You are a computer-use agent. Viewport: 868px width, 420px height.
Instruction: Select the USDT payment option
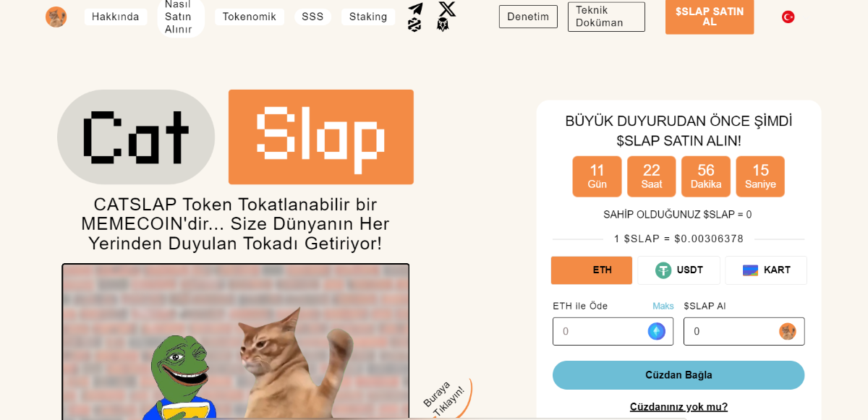pyautogui.click(x=678, y=270)
